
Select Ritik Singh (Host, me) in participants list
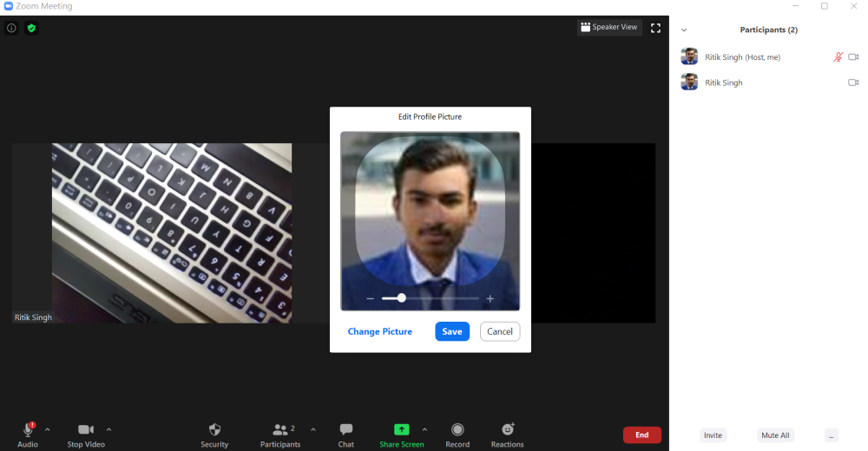click(x=742, y=57)
